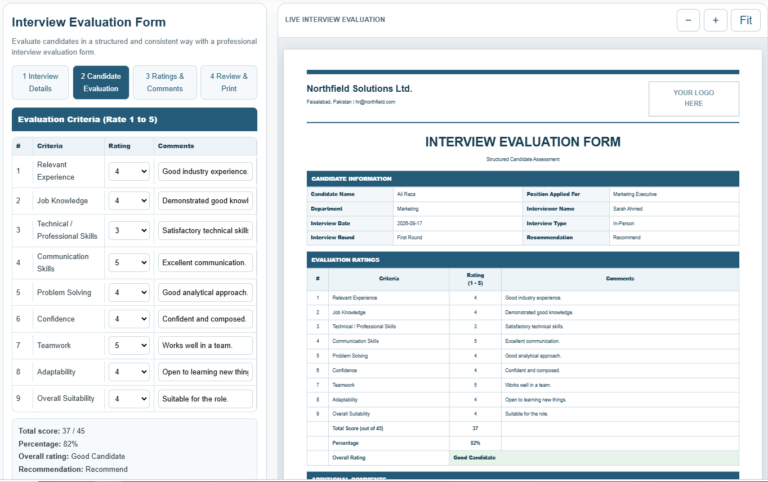Click 'Total score: 37 / 45' summary line
Image resolution: width=768 pixels, height=482 pixels.
[51, 431]
